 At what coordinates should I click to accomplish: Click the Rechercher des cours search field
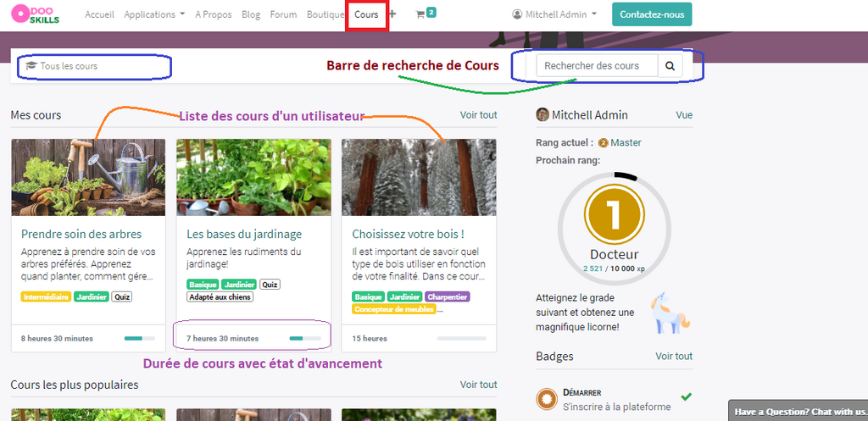click(x=598, y=66)
